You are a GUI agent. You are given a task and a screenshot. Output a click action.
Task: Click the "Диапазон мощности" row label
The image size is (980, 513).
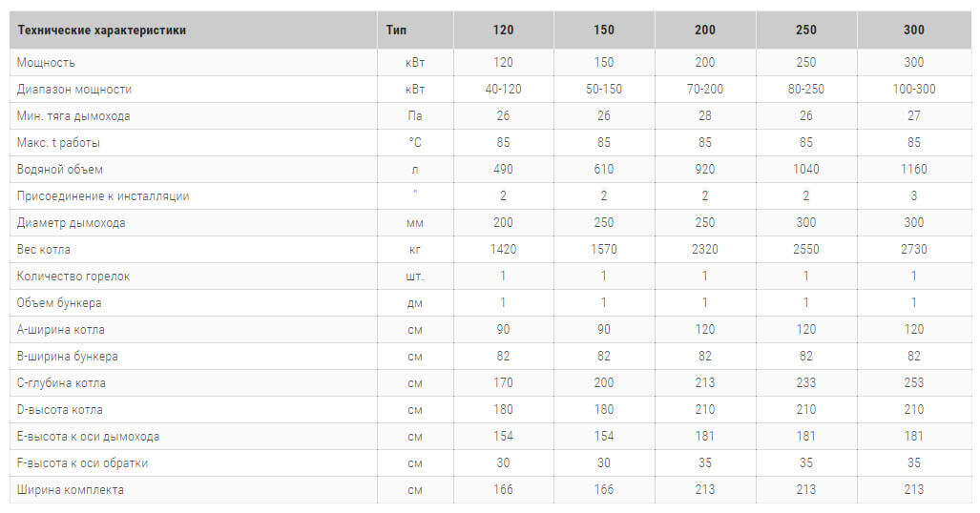[x=74, y=89]
